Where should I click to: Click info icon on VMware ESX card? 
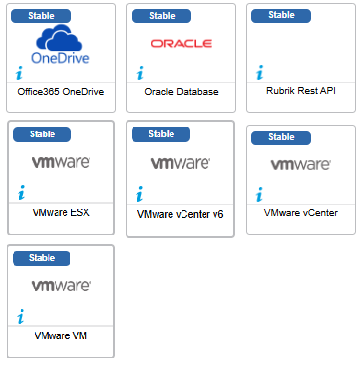coord(21,193)
